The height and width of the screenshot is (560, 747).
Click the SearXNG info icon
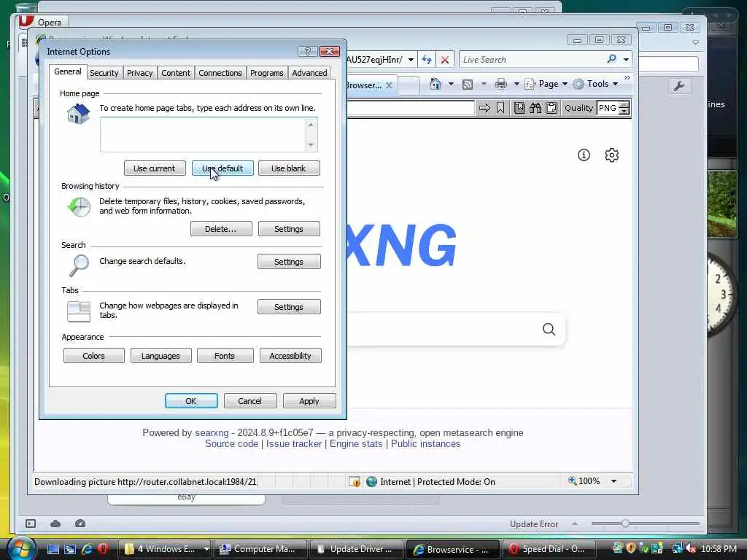pyautogui.click(x=584, y=155)
